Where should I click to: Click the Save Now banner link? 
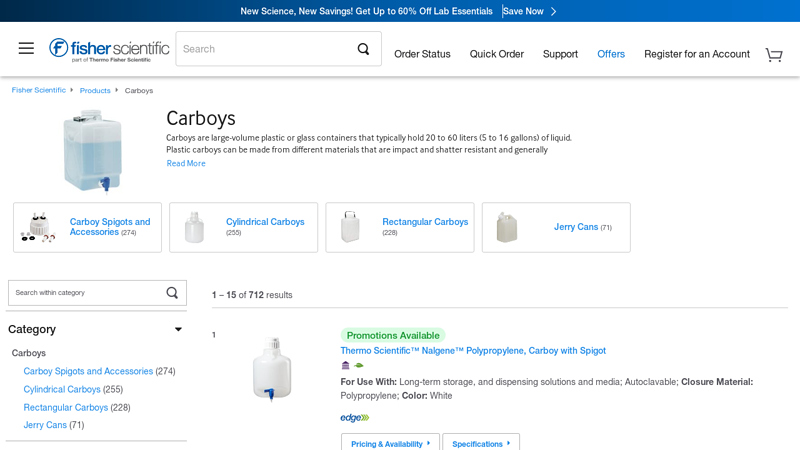[x=523, y=11]
